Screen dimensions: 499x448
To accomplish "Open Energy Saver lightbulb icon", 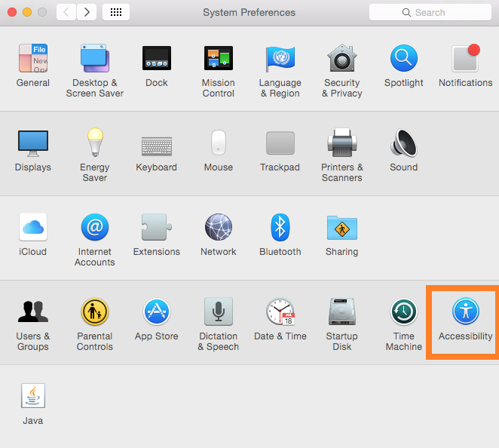I will tap(94, 143).
